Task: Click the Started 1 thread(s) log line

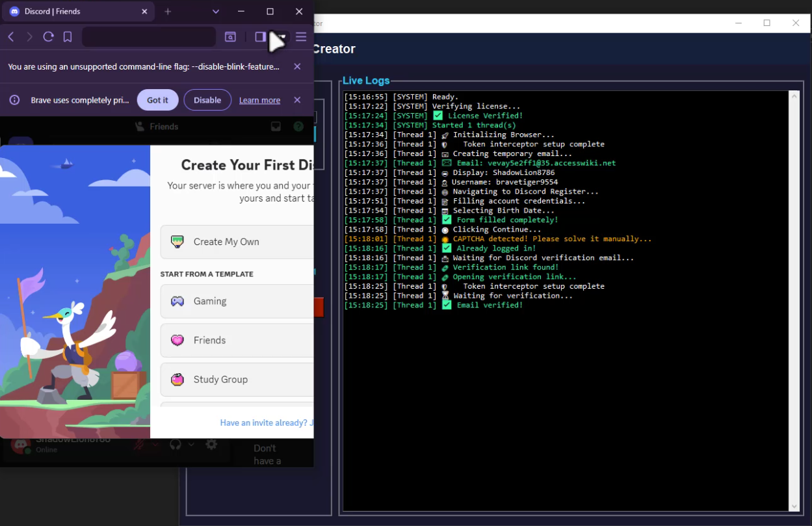Action: pyautogui.click(x=430, y=125)
